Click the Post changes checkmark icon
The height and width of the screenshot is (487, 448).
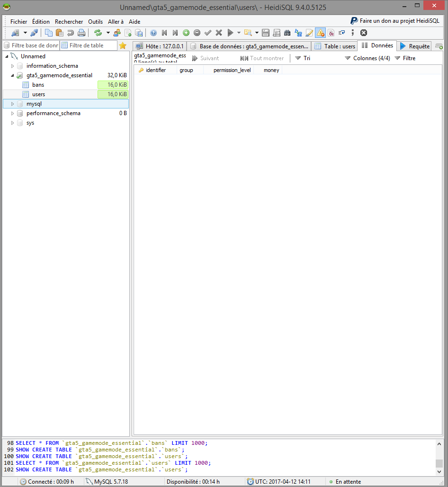click(208, 33)
